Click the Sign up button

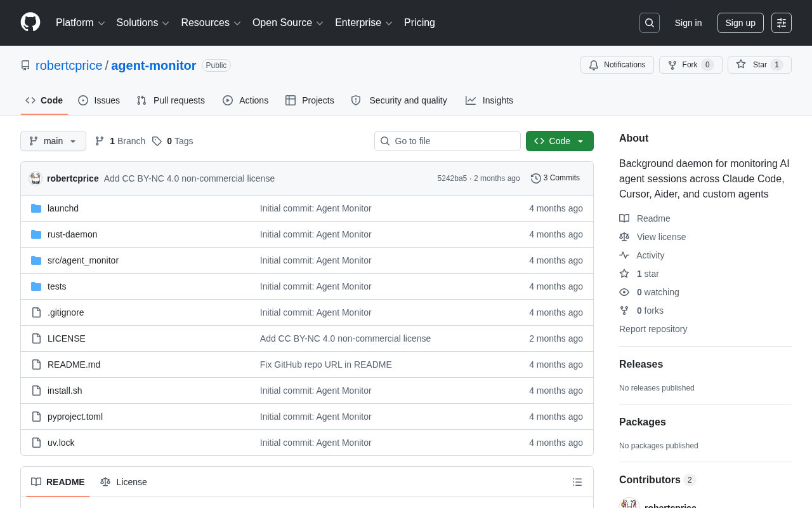pyautogui.click(x=740, y=23)
